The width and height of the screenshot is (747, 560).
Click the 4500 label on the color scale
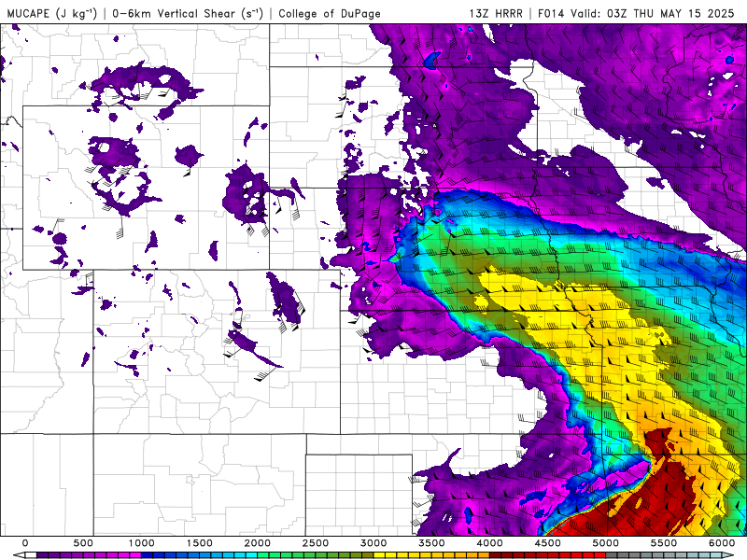point(548,543)
